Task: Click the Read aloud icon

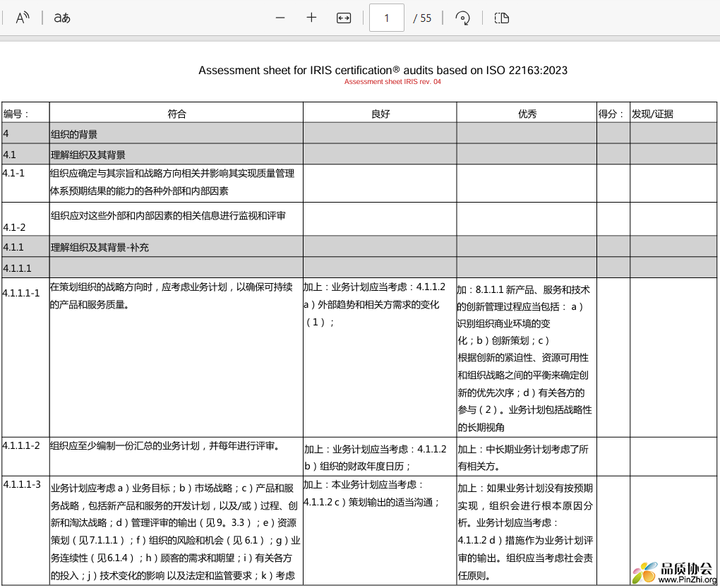Action: coord(23,18)
